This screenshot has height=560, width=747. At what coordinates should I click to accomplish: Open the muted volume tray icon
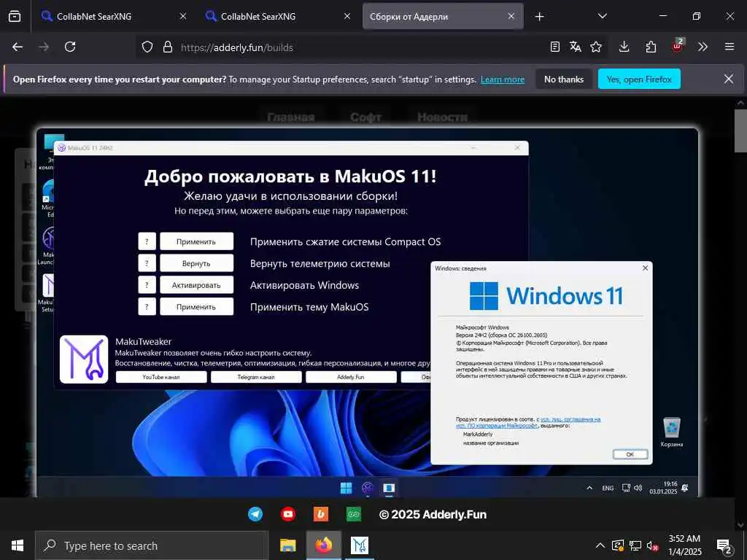pyautogui.click(x=652, y=545)
